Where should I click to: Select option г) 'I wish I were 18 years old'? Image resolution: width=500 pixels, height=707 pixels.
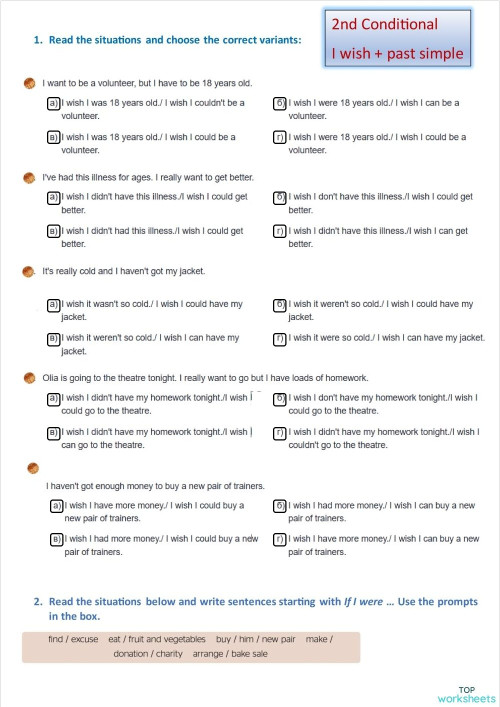point(280,137)
